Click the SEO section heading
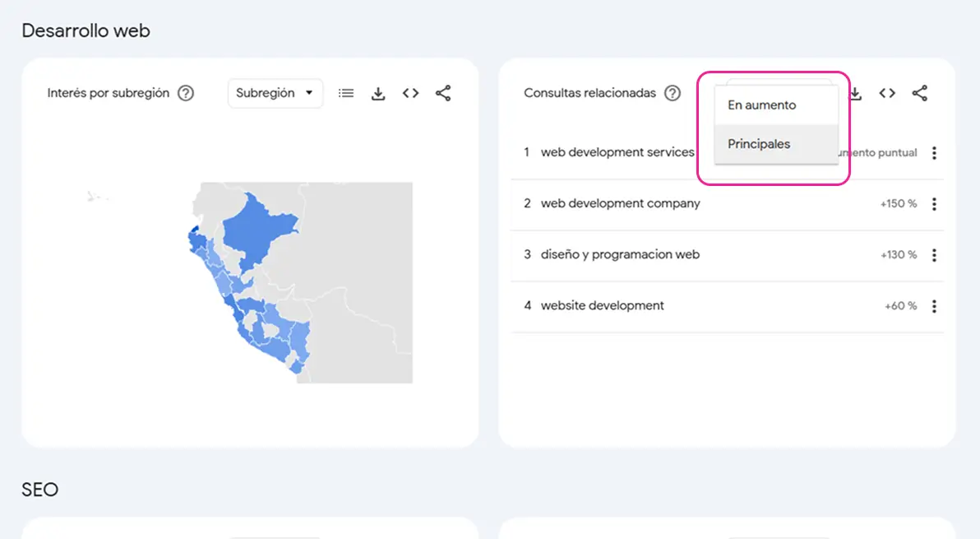980x539 pixels. coord(40,490)
